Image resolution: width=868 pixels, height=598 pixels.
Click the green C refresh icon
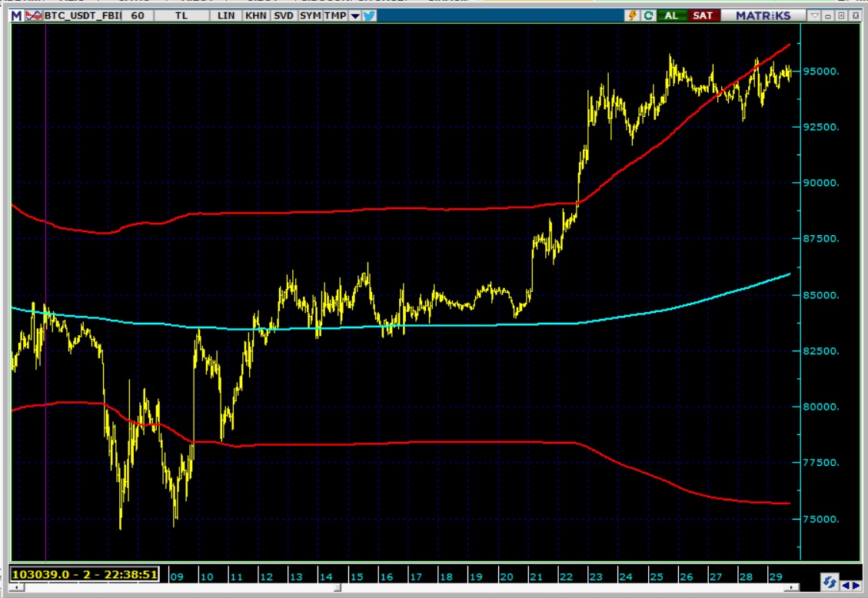tap(648, 15)
